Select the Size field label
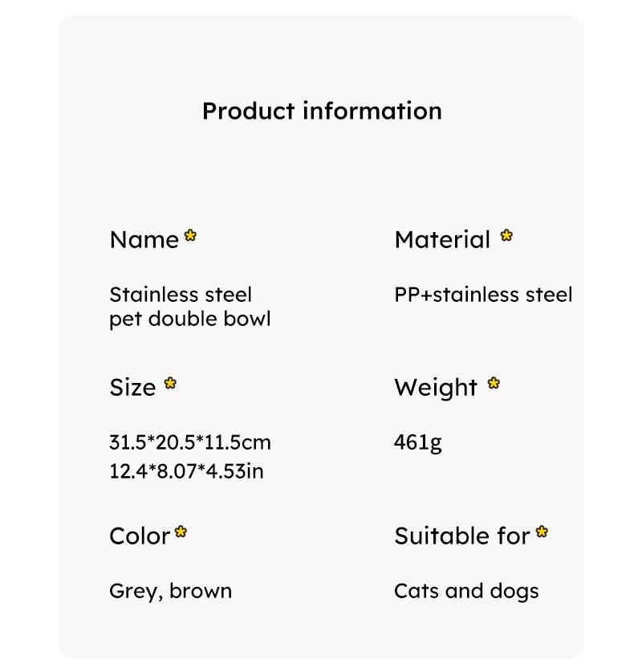642x672 pixels. click(x=132, y=388)
